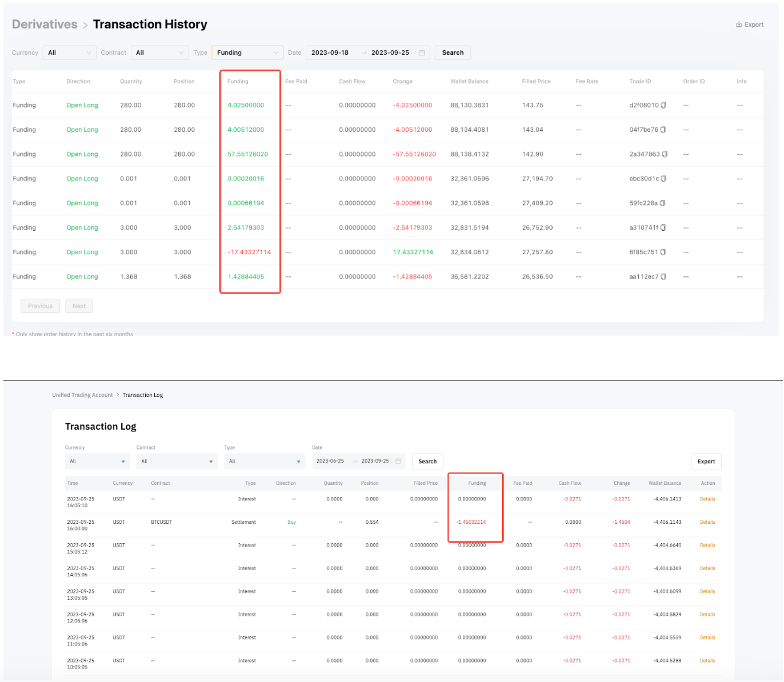Go to Derivatives breadcrumb
Screen dimensions: 784x682
click(45, 25)
